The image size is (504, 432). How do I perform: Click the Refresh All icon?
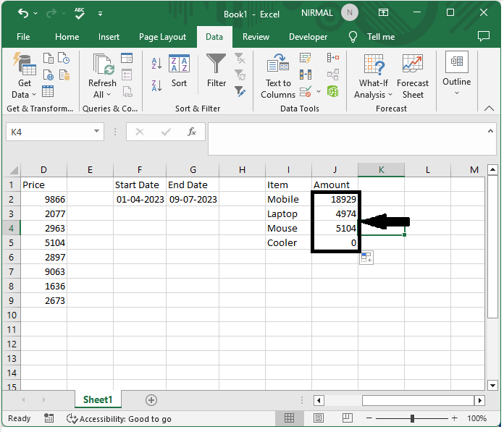tap(102, 76)
